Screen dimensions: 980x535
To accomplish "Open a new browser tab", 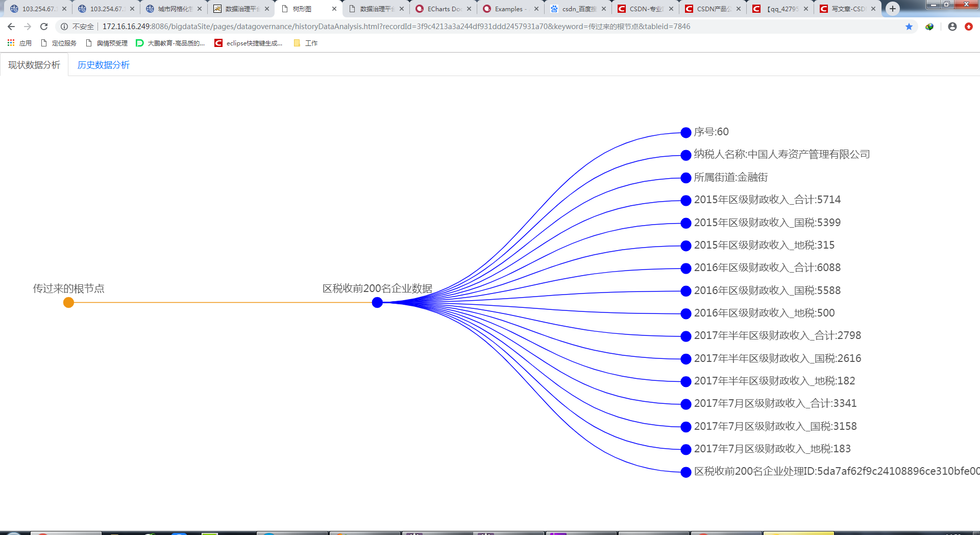I will coord(893,9).
